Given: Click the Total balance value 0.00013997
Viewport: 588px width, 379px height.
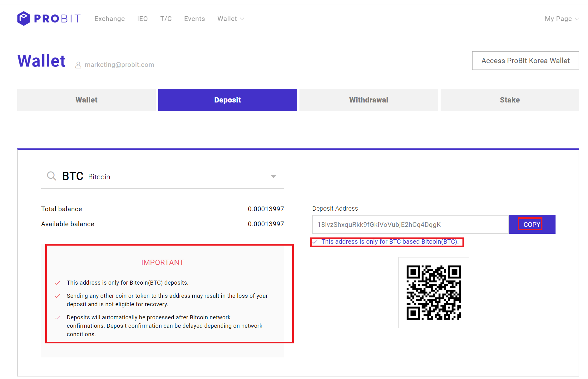Looking at the screenshot, I should point(266,209).
